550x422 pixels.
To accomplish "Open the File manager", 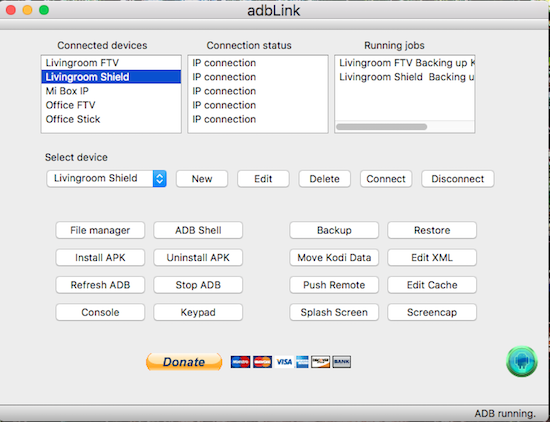I will [x=100, y=230].
